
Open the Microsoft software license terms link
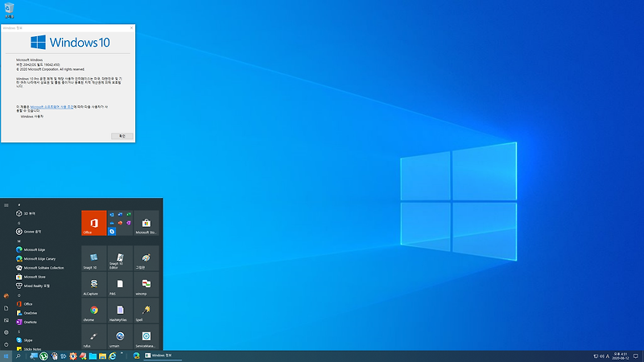pyautogui.click(x=52, y=107)
